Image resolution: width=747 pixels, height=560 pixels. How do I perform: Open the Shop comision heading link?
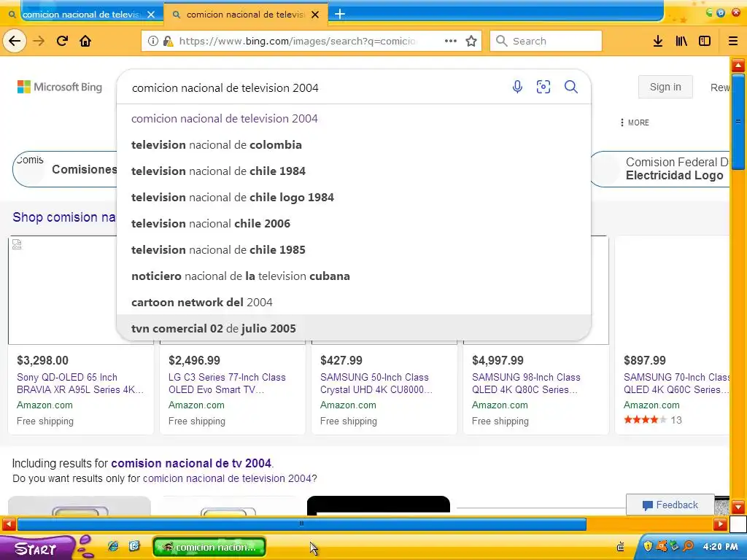[x=64, y=217]
